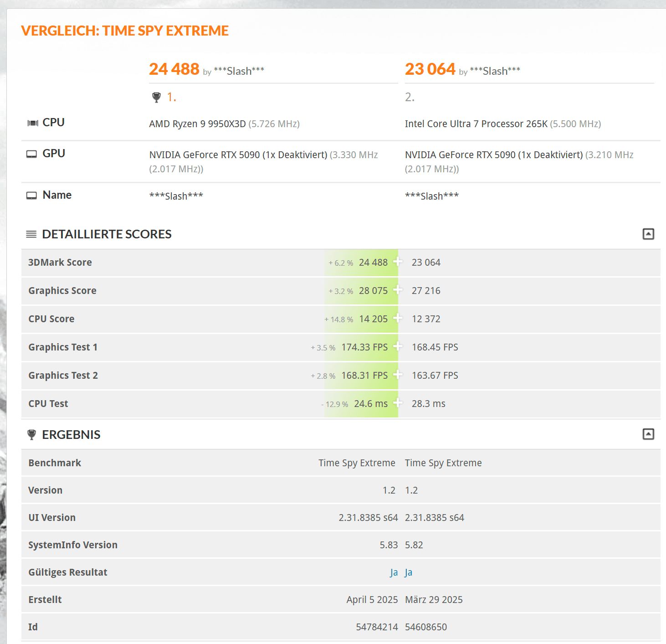666x644 pixels.
Task: Click the Erstellt row label
Action: pos(45,600)
